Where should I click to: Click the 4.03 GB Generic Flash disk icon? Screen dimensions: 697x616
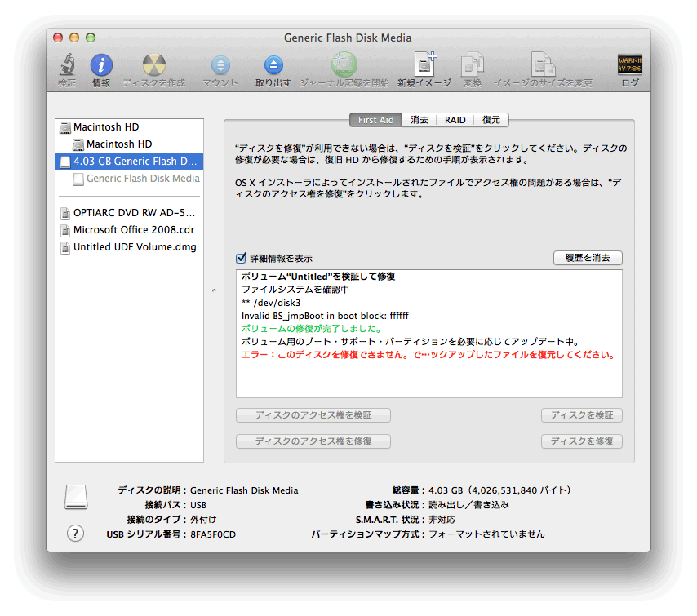coord(65,162)
